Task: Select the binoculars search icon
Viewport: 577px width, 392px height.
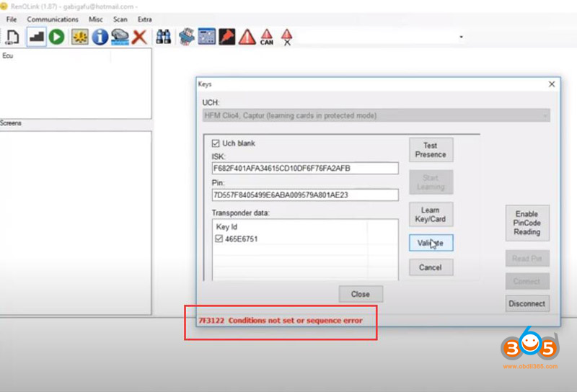Action: pos(164,37)
